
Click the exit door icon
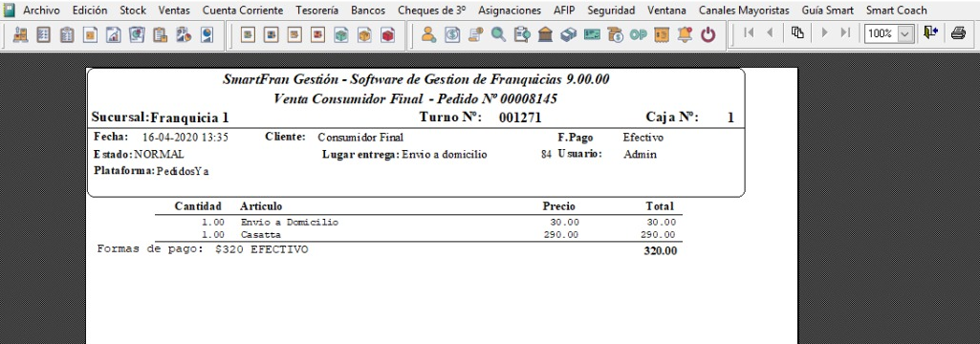[930, 33]
